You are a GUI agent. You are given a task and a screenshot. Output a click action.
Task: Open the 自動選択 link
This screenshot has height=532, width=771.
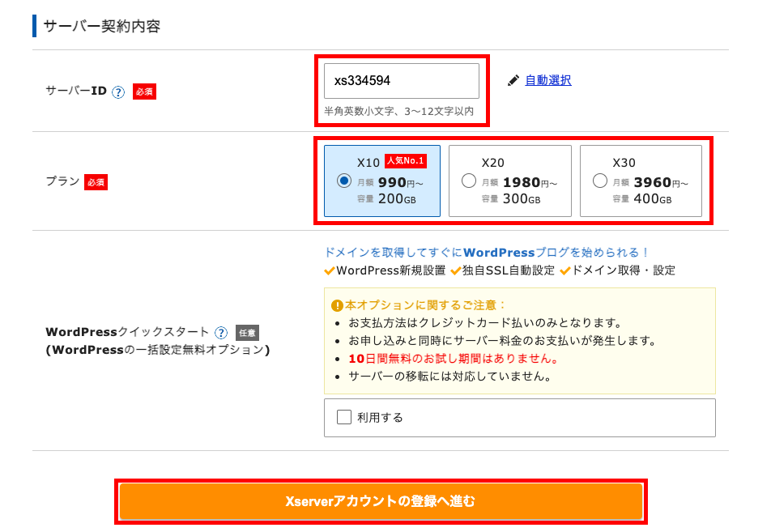point(547,80)
